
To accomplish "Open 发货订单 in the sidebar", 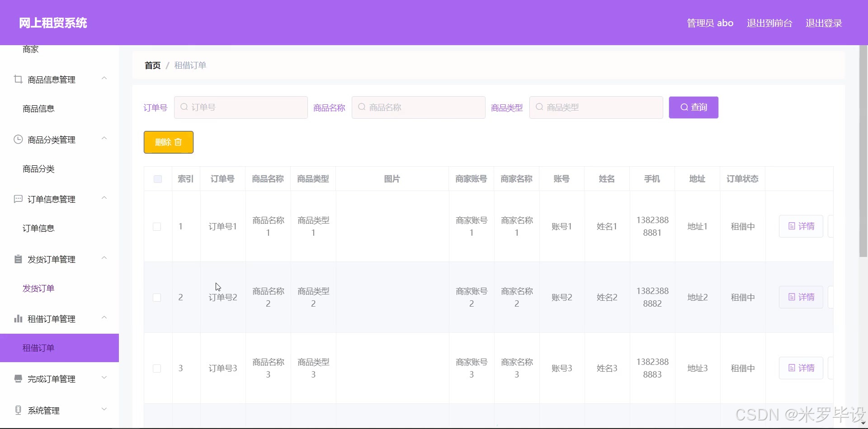I will pos(38,289).
